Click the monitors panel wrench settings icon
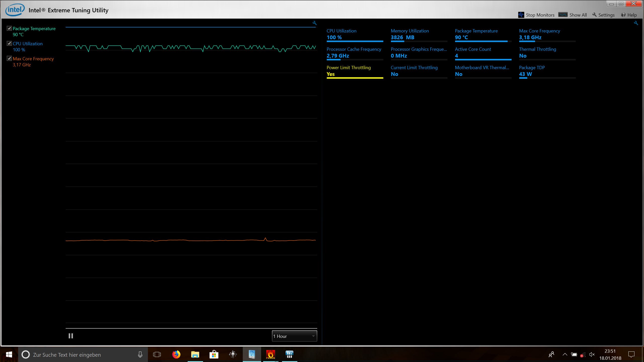The width and height of the screenshot is (644, 362). pyautogui.click(x=636, y=23)
